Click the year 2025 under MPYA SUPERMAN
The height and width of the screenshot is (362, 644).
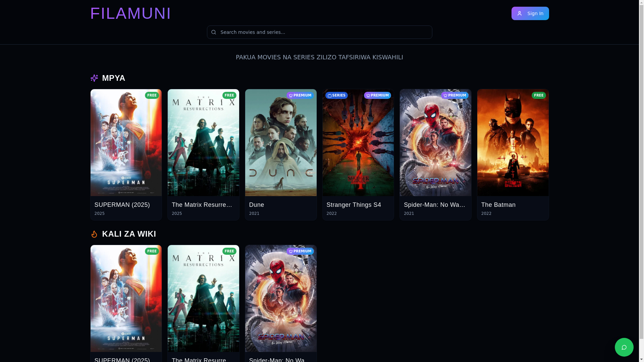coord(100,214)
